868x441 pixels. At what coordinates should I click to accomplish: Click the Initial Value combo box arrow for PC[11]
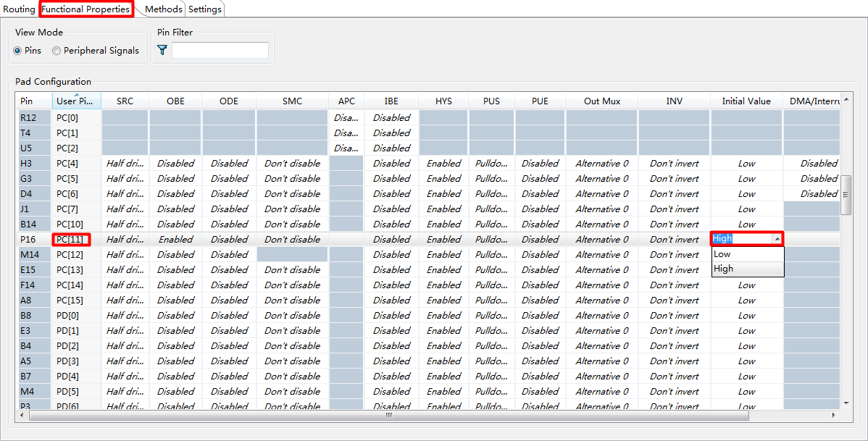777,239
